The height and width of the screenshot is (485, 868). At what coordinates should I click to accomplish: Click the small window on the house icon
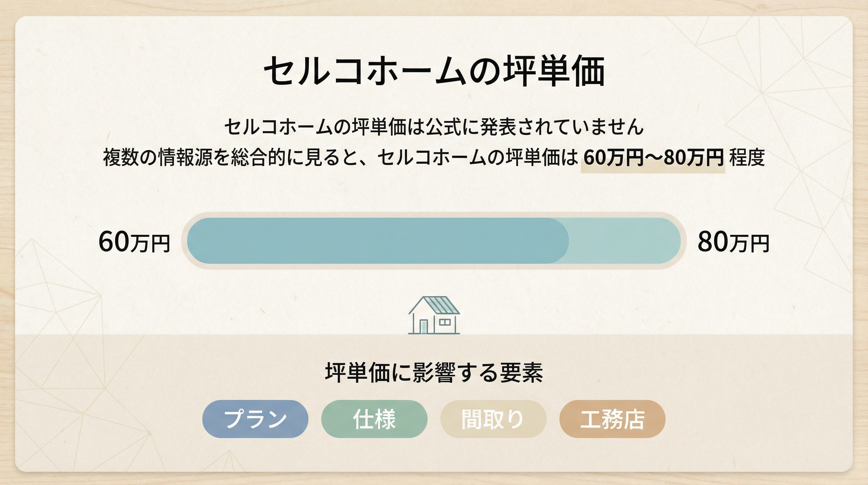pos(445,322)
